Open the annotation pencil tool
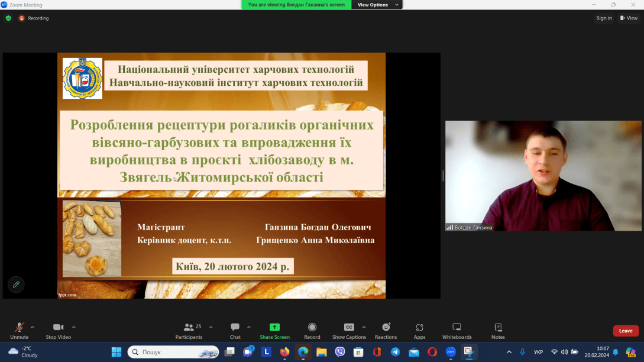Viewport: 644px width, 362px height. [x=16, y=285]
